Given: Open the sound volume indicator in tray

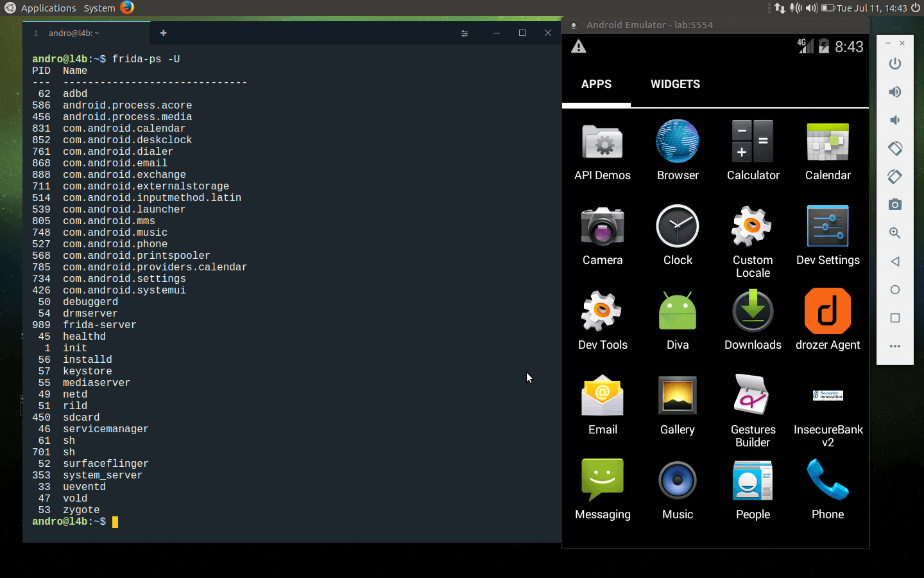Looking at the screenshot, I should tap(812, 8).
